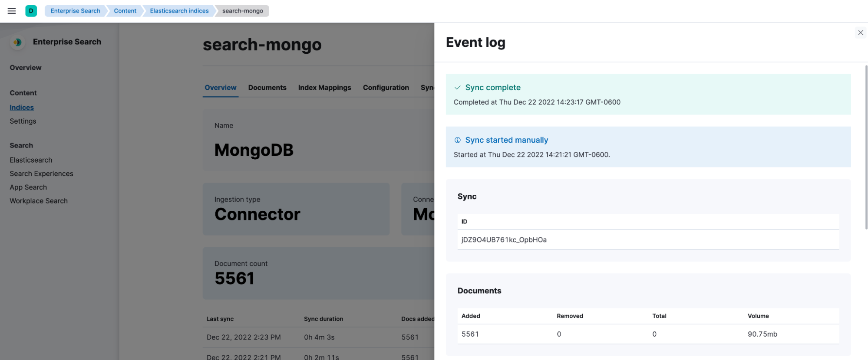This screenshot has height=360, width=868.
Task: Select Indices in the sidebar
Action: [22, 108]
